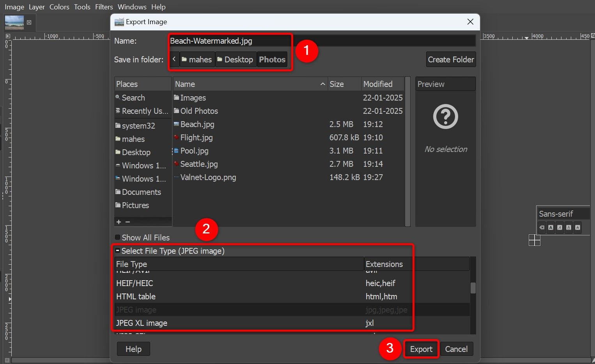Click the folder icon beside the Images entry
Screen dimensions: 595x364
pyautogui.click(x=177, y=97)
